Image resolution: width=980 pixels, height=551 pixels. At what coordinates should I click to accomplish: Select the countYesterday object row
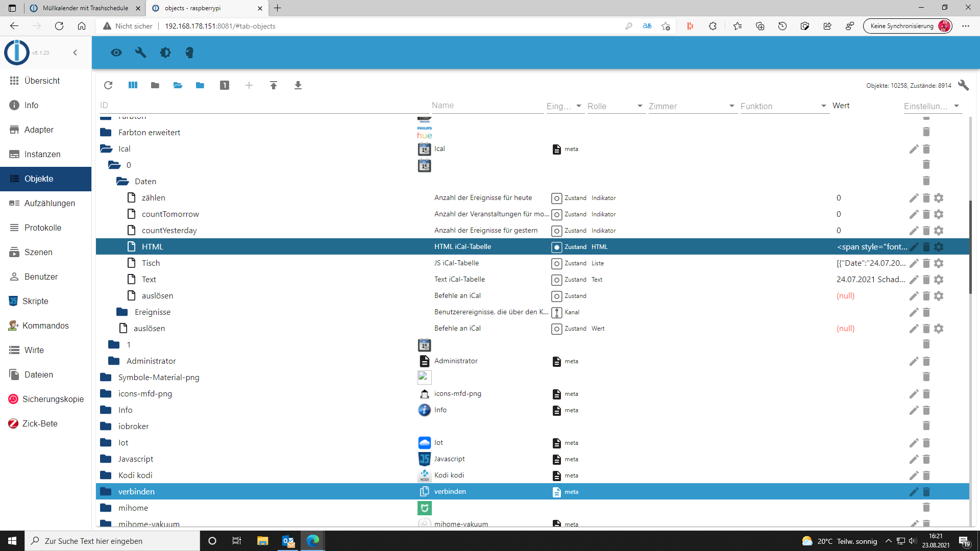click(x=169, y=231)
